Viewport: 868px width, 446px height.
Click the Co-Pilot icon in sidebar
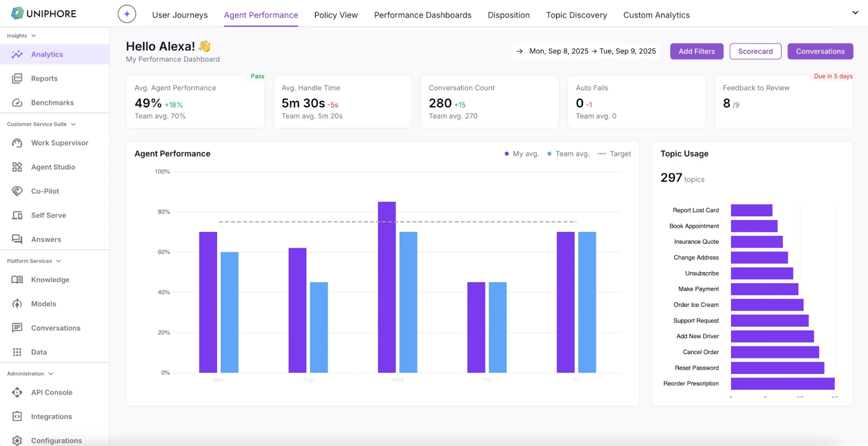click(17, 191)
